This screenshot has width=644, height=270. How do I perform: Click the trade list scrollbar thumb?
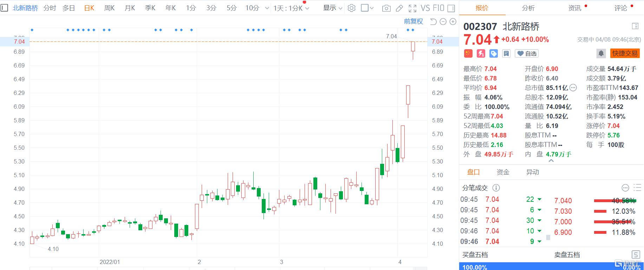coord(548,237)
